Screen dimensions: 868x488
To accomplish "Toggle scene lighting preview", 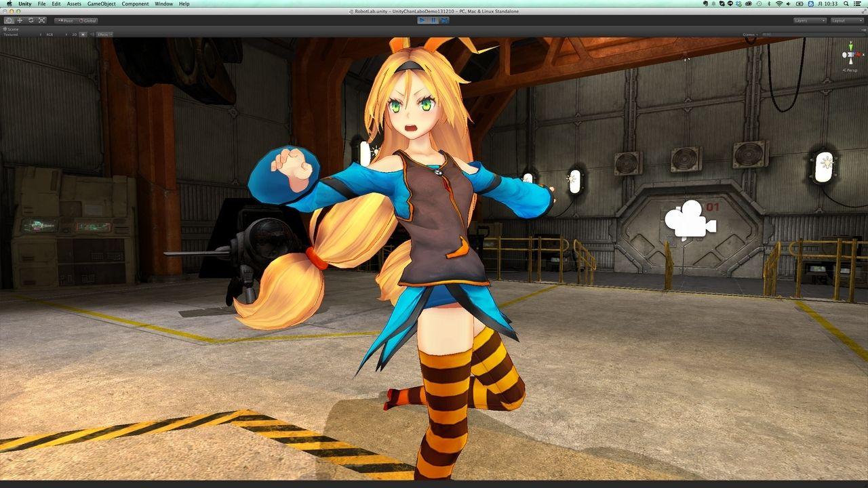I will pyautogui.click(x=83, y=35).
